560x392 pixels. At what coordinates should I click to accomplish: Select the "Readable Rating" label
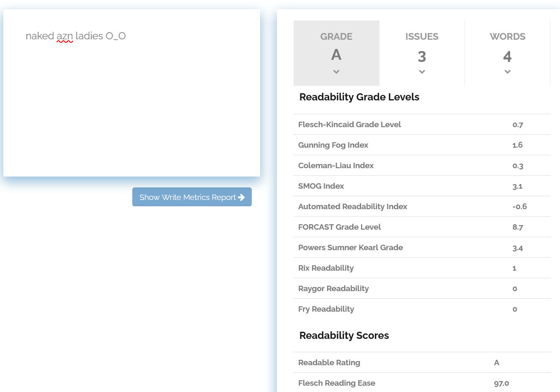[x=329, y=362]
